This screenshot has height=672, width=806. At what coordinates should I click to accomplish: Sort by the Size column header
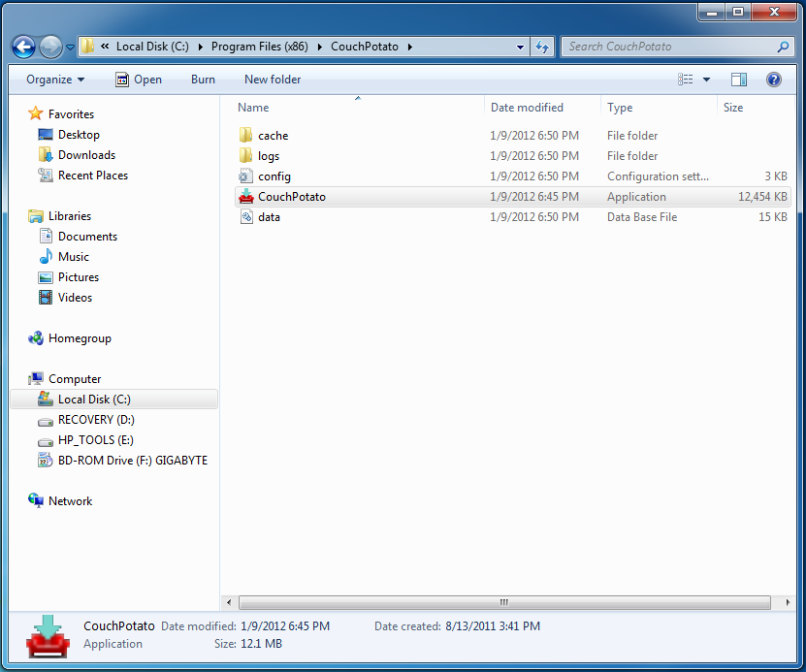coord(756,108)
